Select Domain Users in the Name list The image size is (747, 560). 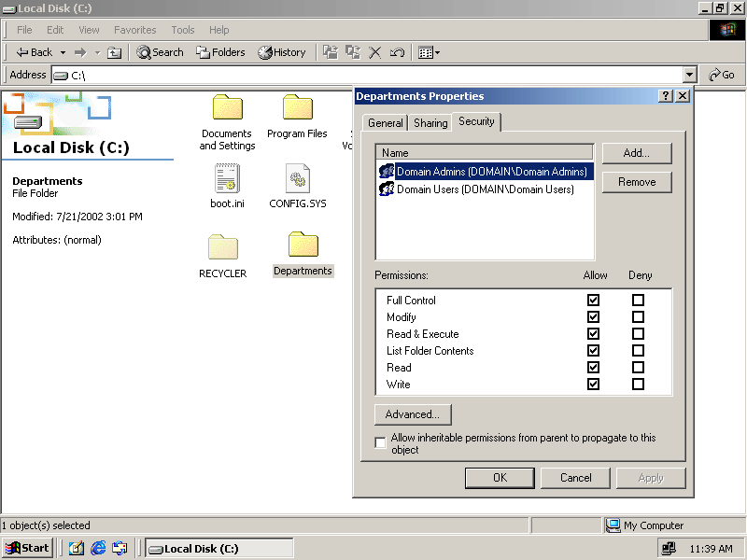(485, 189)
